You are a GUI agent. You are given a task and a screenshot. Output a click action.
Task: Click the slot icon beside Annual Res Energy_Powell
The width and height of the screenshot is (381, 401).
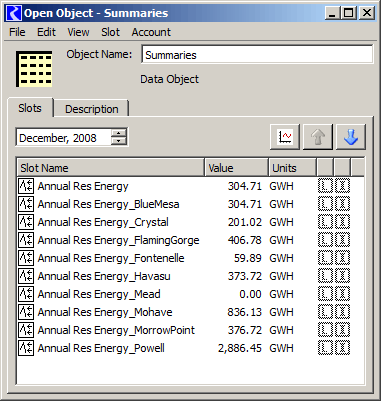pyautogui.click(x=26, y=348)
